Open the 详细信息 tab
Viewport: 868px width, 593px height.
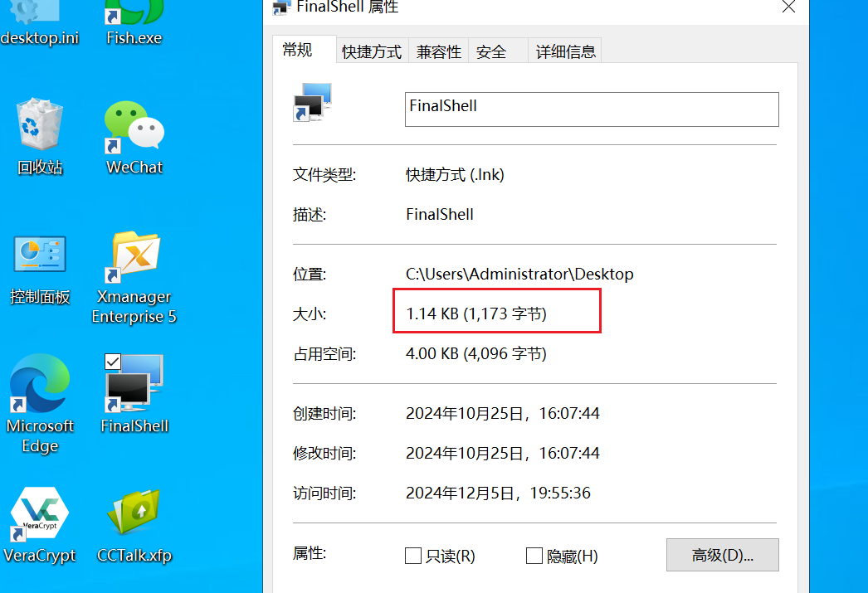click(x=565, y=51)
